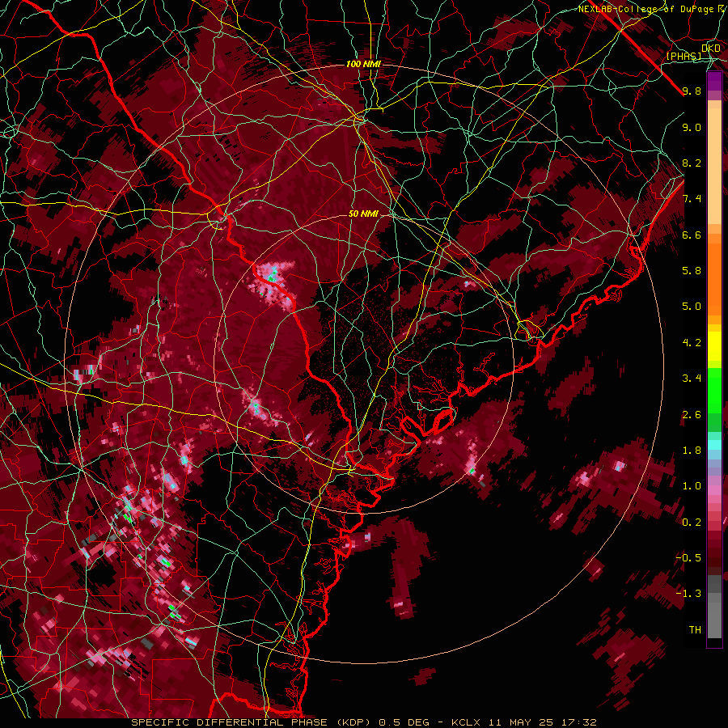Click the TH threshold label on scale
This screenshot has height=728, width=728.
pos(695,630)
